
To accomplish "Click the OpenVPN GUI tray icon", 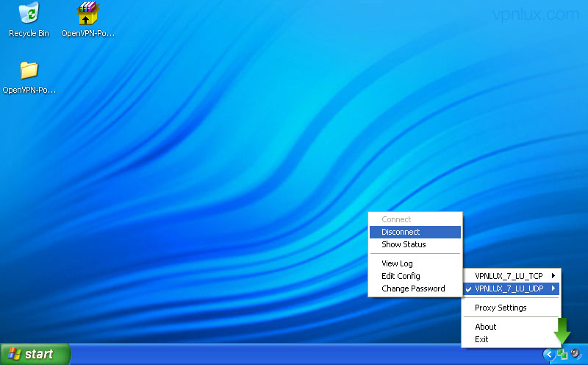I will [x=562, y=354].
